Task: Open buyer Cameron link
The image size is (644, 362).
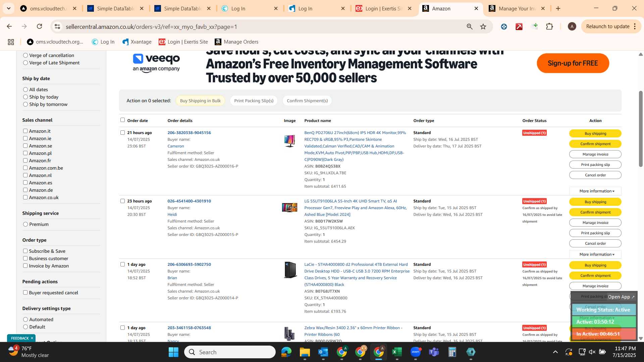Action: coord(176,146)
